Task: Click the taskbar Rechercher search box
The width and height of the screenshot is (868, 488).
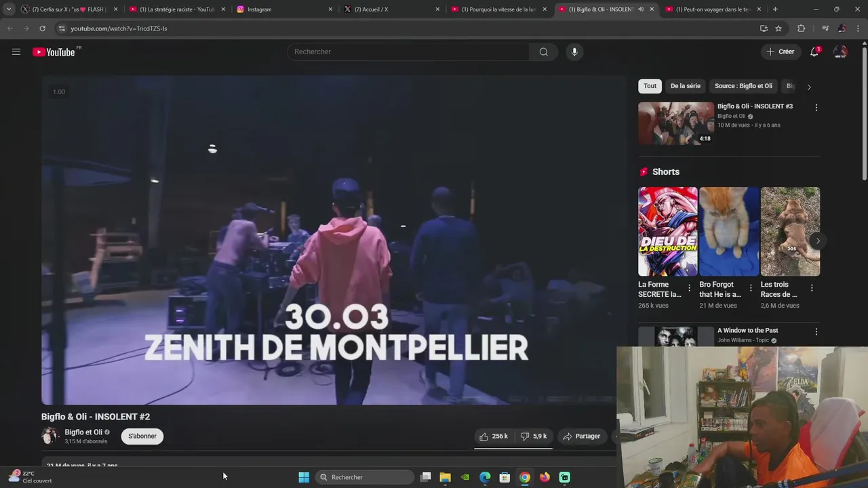Action: point(366,477)
